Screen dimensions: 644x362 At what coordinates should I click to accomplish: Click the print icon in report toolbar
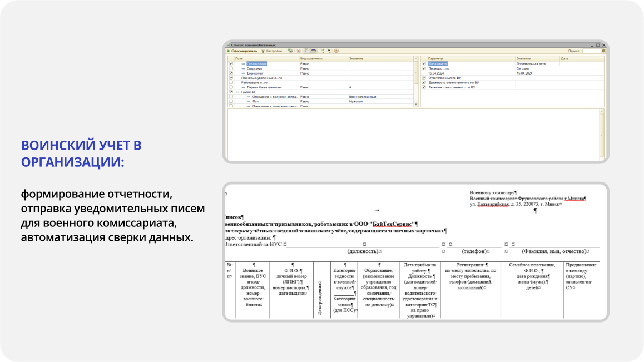(291, 51)
